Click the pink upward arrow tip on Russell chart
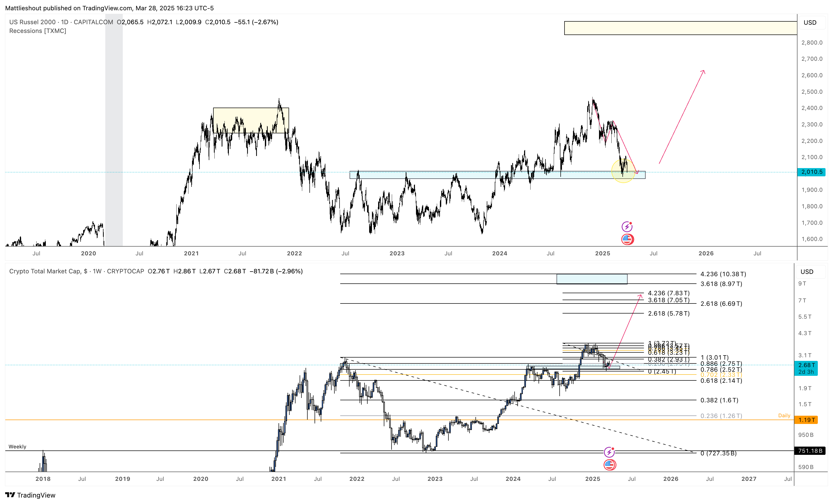833x504 pixels. pyautogui.click(x=704, y=71)
